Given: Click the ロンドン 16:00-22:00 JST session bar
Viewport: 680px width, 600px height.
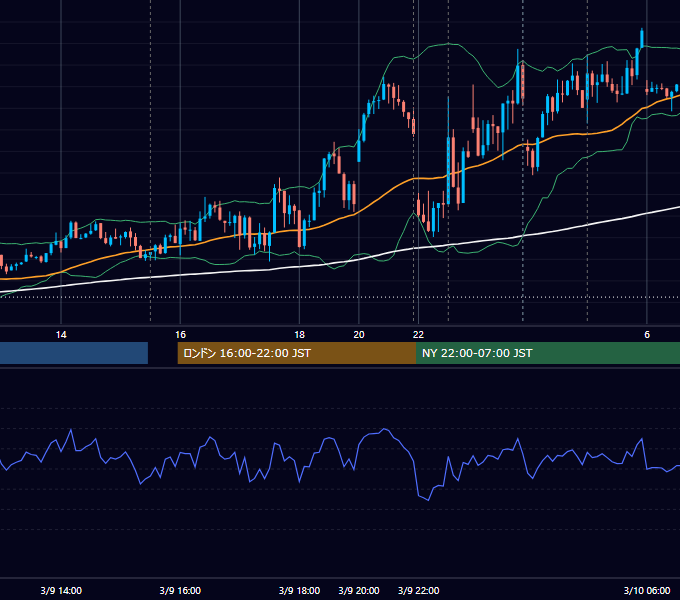Looking at the screenshot, I should point(297,353).
